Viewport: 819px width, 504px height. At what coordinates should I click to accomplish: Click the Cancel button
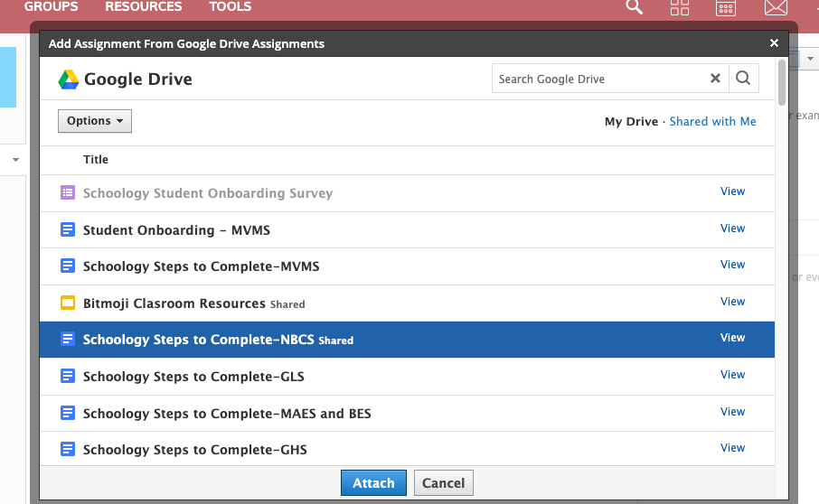(444, 483)
